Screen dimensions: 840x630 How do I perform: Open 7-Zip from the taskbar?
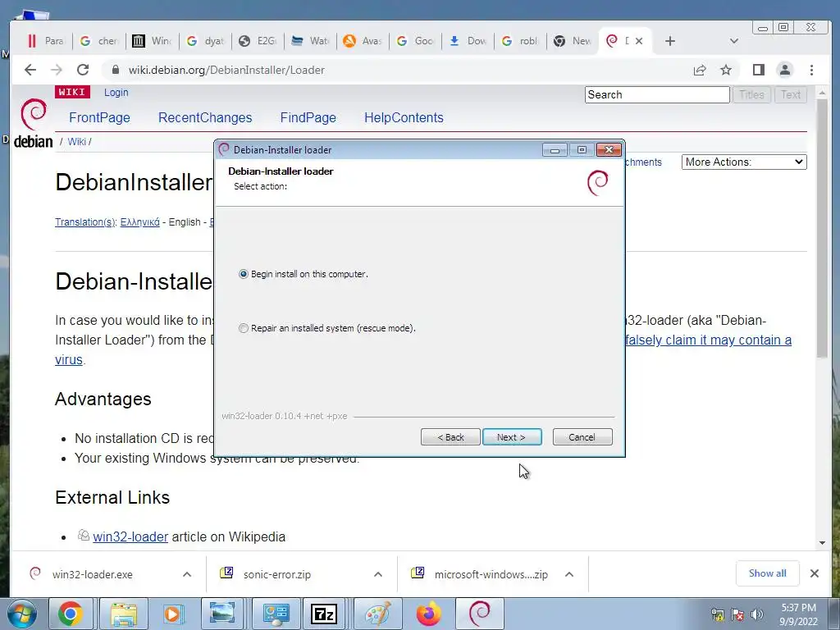323,614
